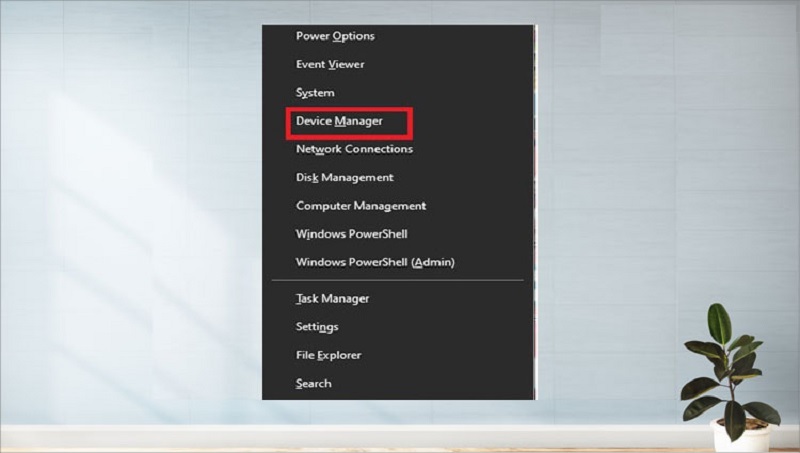Launch Event Viewer
The image size is (800, 453).
point(330,64)
